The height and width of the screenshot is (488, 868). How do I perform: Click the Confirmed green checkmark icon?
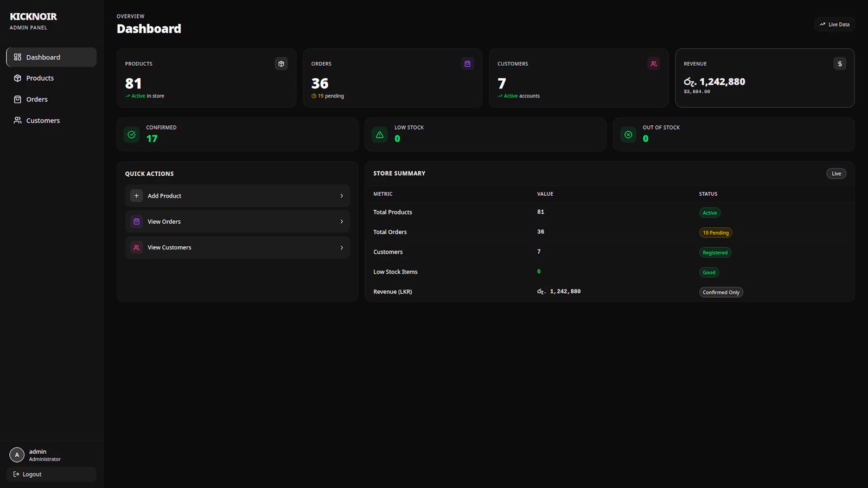click(132, 134)
